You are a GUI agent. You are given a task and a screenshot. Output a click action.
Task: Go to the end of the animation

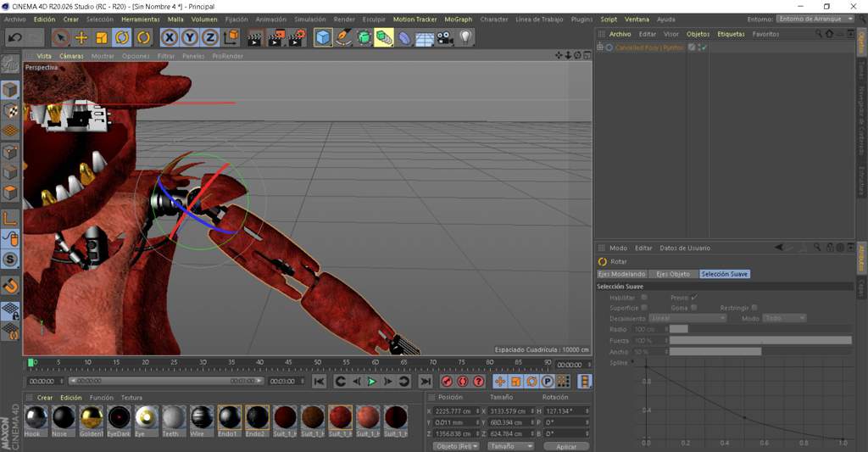[x=426, y=381]
